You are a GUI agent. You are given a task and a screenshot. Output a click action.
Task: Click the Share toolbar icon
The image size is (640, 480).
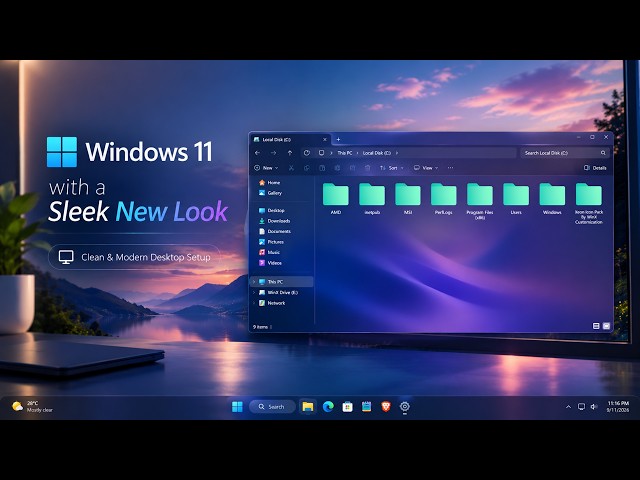click(352, 168)
